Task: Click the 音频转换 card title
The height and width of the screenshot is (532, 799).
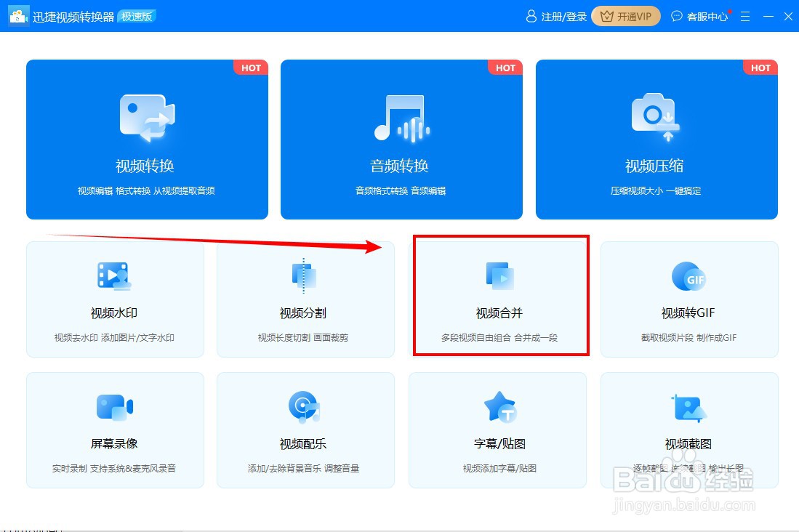Action: click(400, 166)
